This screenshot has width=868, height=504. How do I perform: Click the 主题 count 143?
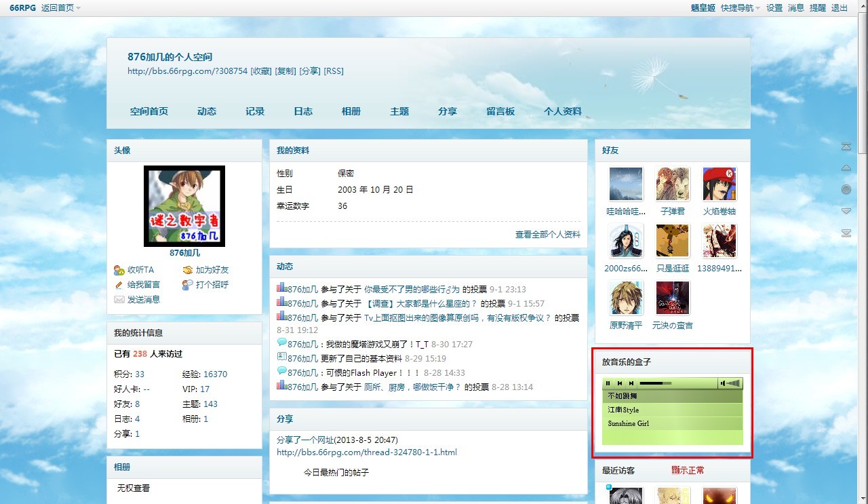pos(210,404)
